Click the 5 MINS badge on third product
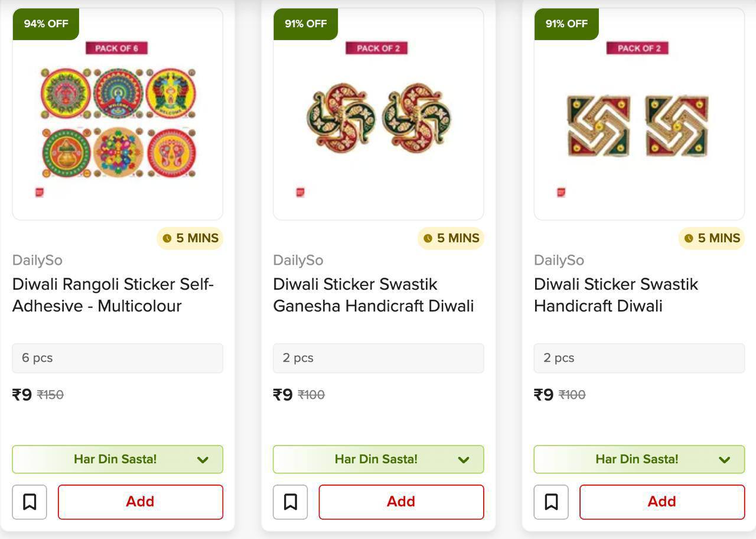Screen dimensions: 756x539 pos(712,238)
